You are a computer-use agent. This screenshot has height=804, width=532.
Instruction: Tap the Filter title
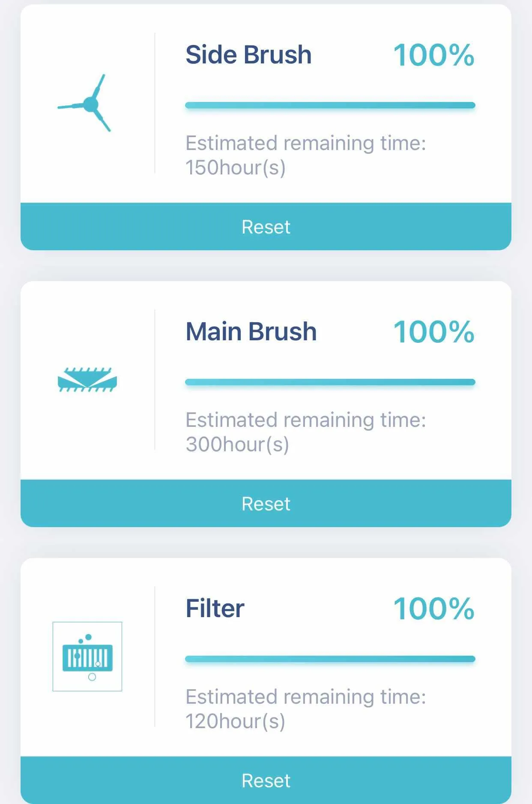[x=215, y=609]
